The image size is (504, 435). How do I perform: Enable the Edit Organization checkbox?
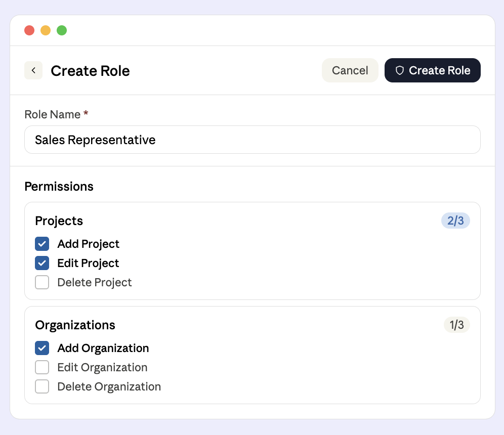coord(42,367)
